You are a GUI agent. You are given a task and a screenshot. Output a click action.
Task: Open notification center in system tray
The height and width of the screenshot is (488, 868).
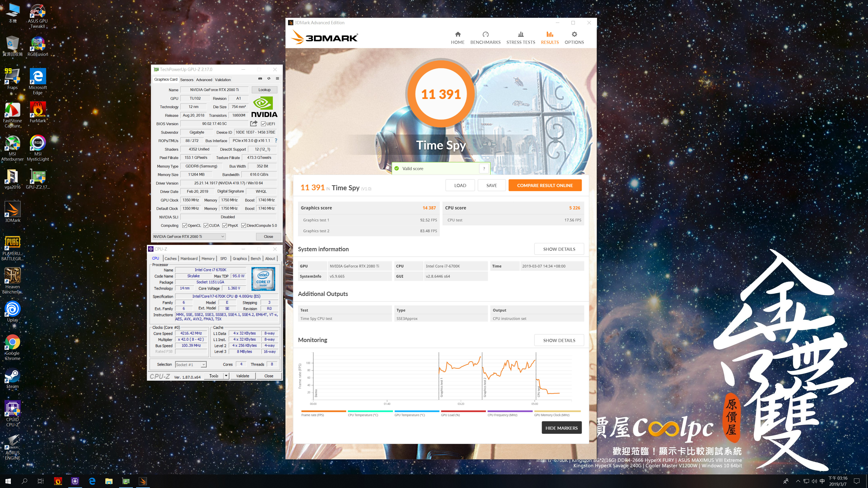[857, 481]
